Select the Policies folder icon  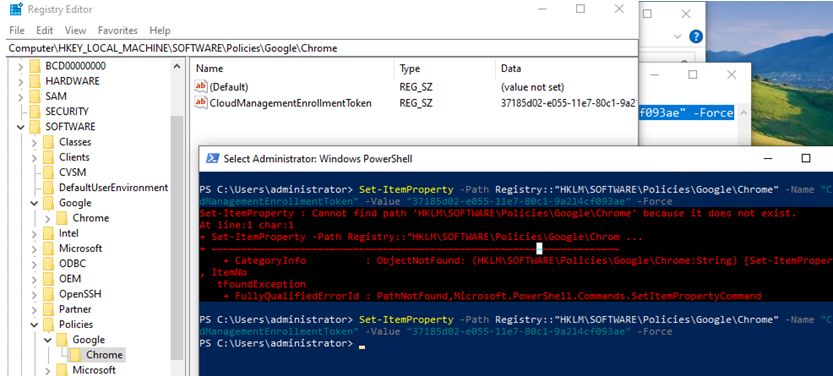point(49,324)
